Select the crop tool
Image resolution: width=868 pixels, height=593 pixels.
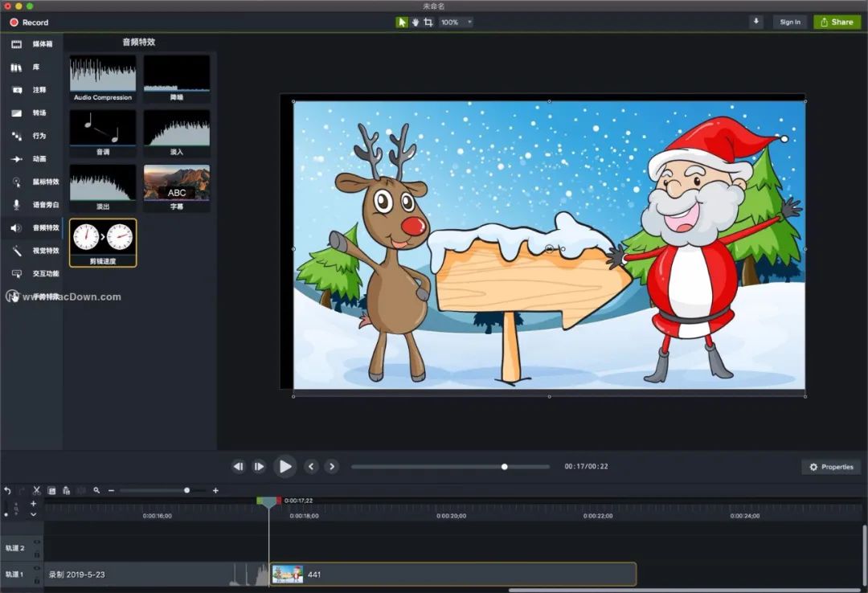(428, 22)
